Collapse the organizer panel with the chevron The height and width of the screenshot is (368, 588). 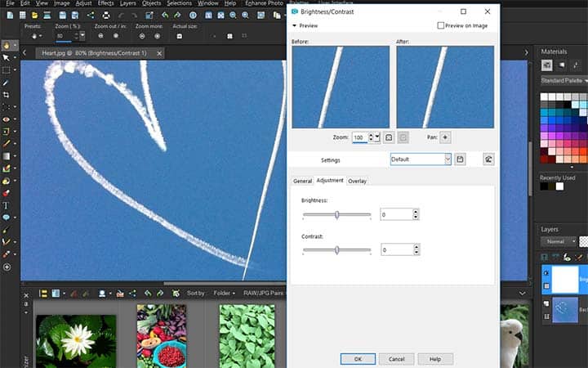pyautogui.click(x=522, y=293)
